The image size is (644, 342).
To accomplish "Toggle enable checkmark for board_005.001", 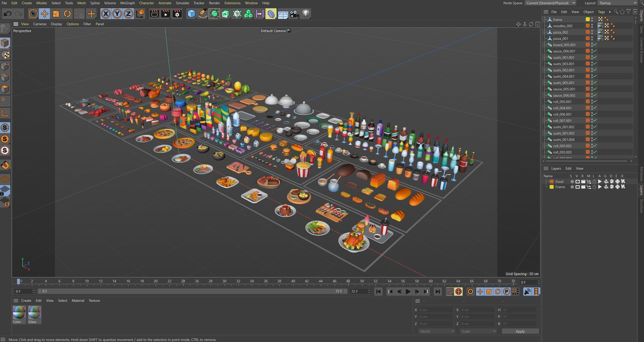I will [x=595, y=45].
